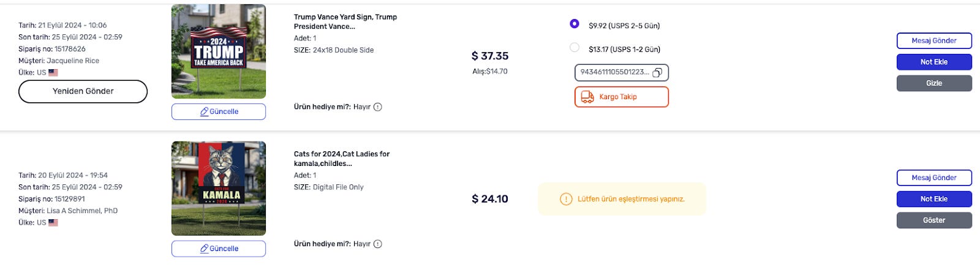Click gift info icon on Trump order
This screenshot has width=980, height=267.
point(378,107)
